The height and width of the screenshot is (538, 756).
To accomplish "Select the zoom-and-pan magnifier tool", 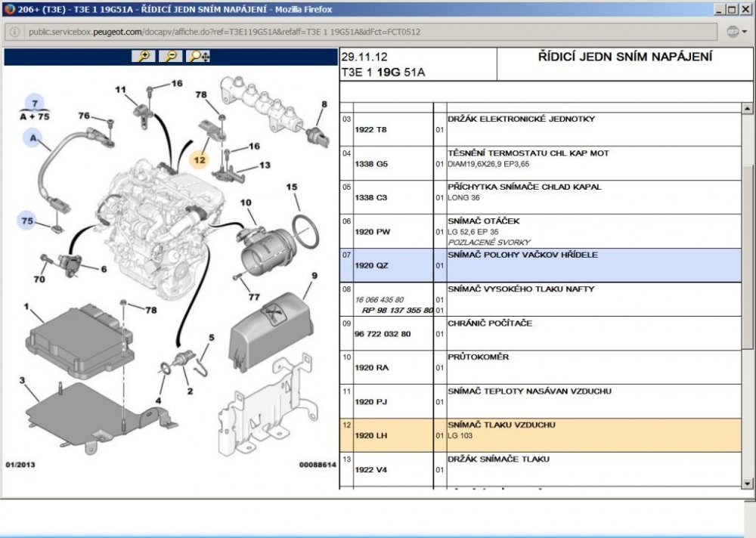I will click(199, 57).
